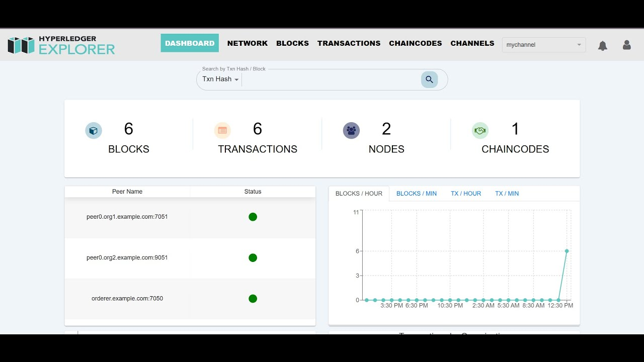
Task: Navigate to the Blocks page
Action: click(292, 43)
